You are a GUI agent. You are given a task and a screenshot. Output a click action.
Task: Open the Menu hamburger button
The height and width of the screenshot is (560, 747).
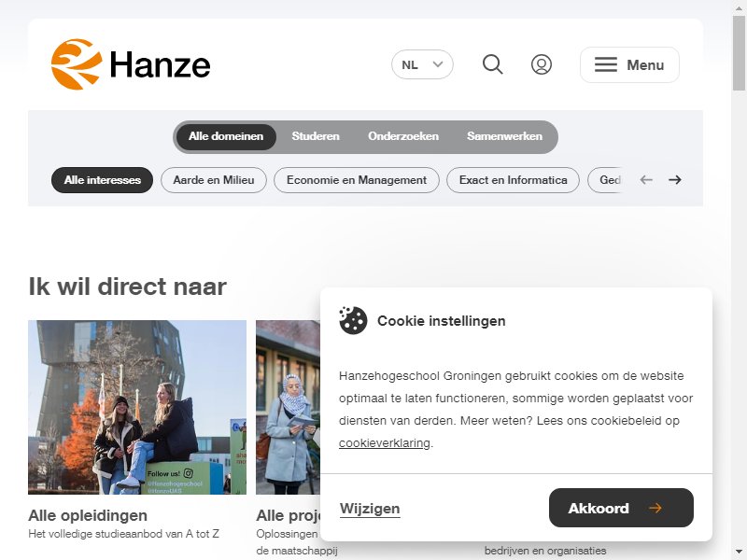629,64
